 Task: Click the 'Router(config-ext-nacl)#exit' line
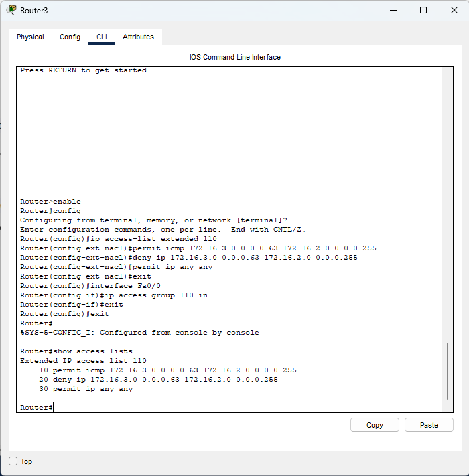[x=85, y=276]
